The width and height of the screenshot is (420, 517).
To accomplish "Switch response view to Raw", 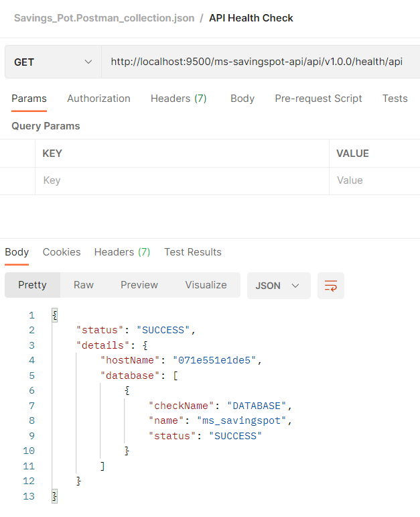I will coord(84,285).
